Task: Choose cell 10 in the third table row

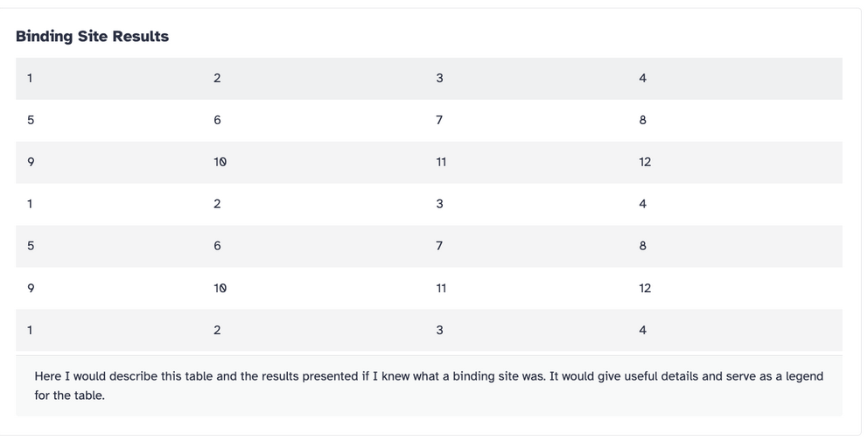Action: coord(313,163)
